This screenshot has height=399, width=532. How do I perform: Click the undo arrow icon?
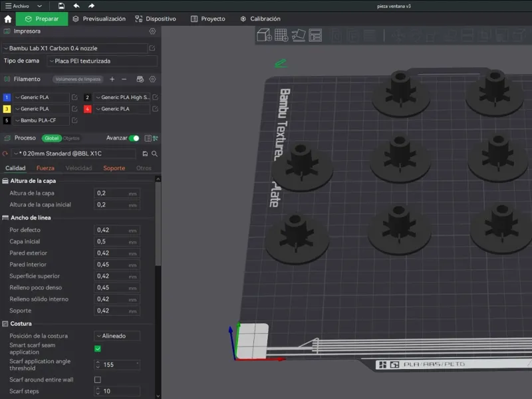(76, 6)
